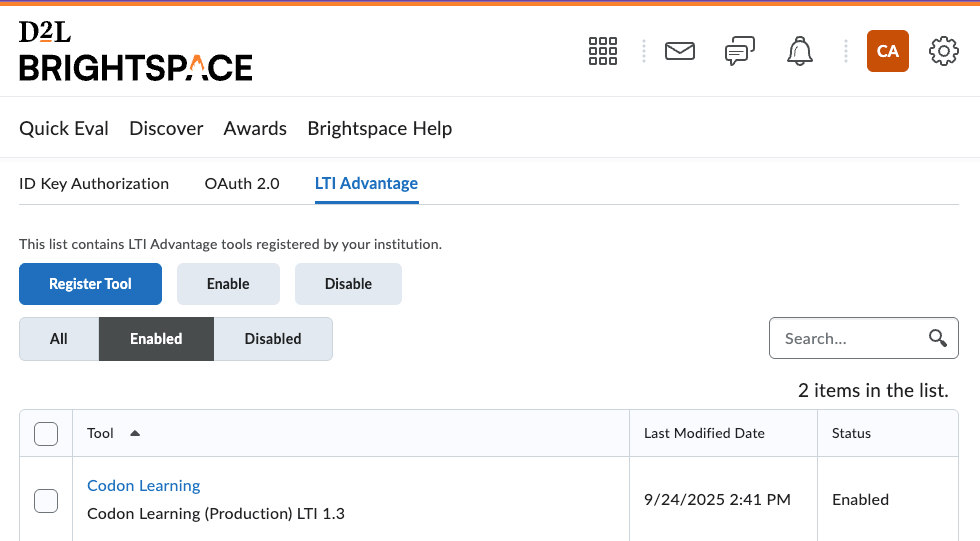
Task: Click the D2L Brightspace logo
Action: coord(136,51)
